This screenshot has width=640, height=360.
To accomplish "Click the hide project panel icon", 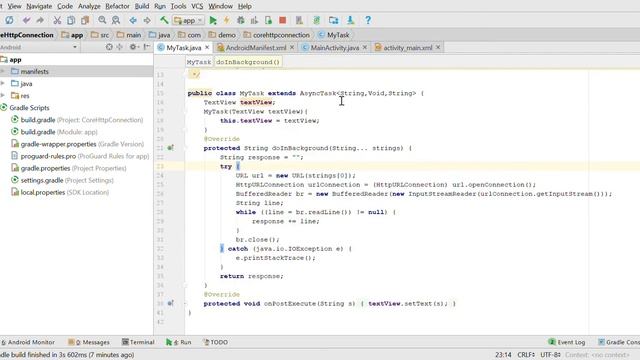I will (147, 47).
